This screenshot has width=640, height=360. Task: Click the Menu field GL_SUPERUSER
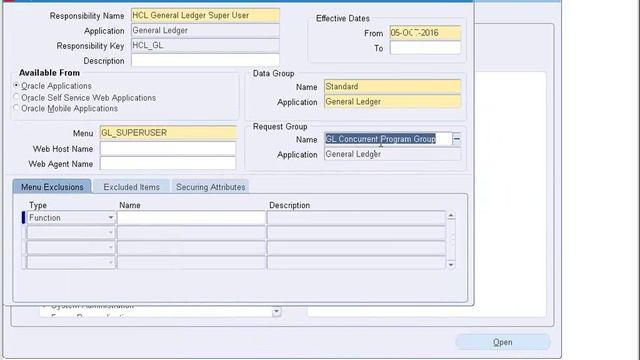coord(168,133)
